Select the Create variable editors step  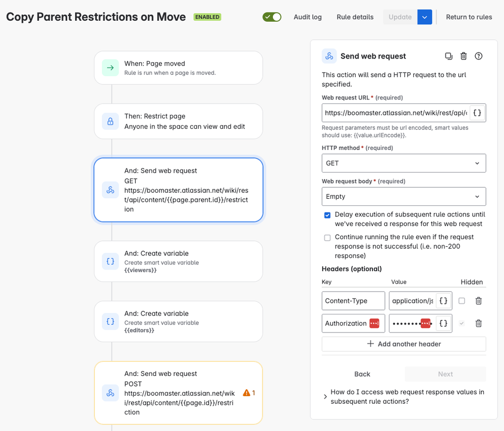click(179, 321)
